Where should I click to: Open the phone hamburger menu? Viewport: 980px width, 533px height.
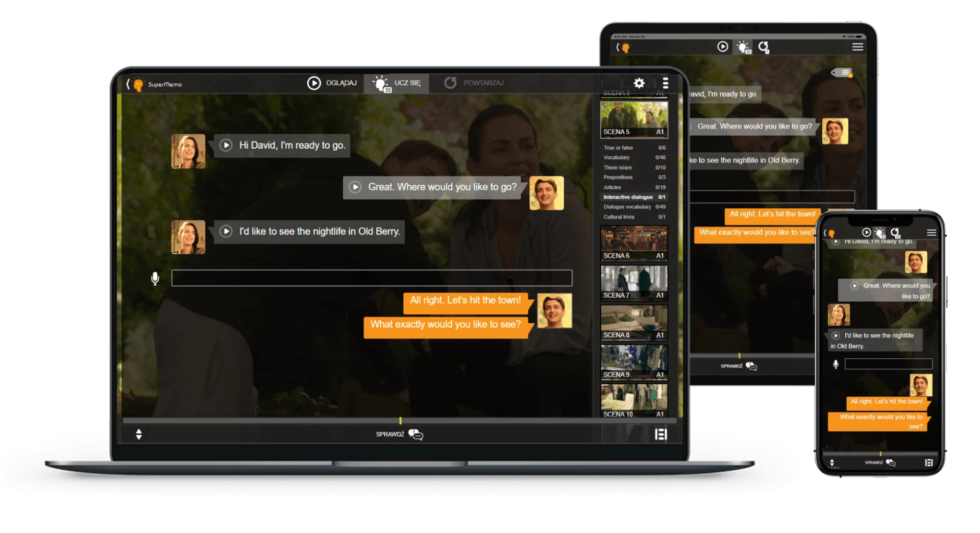point(932,232)
